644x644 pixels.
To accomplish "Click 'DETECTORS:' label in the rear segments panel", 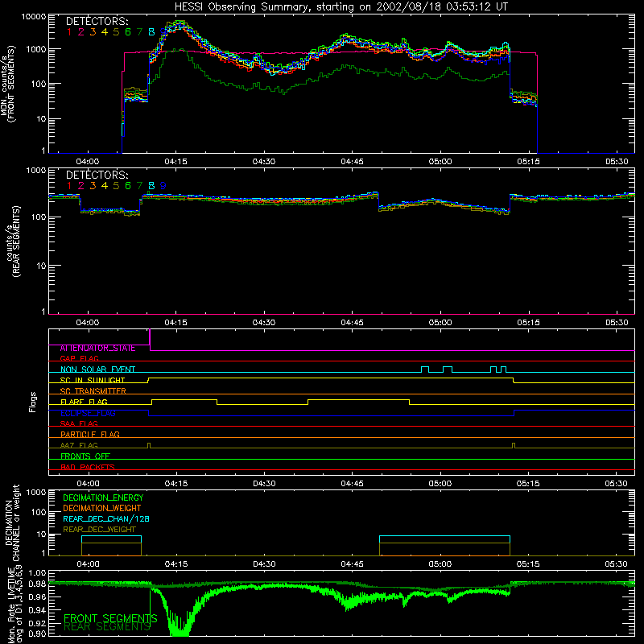I will [97, 175].
